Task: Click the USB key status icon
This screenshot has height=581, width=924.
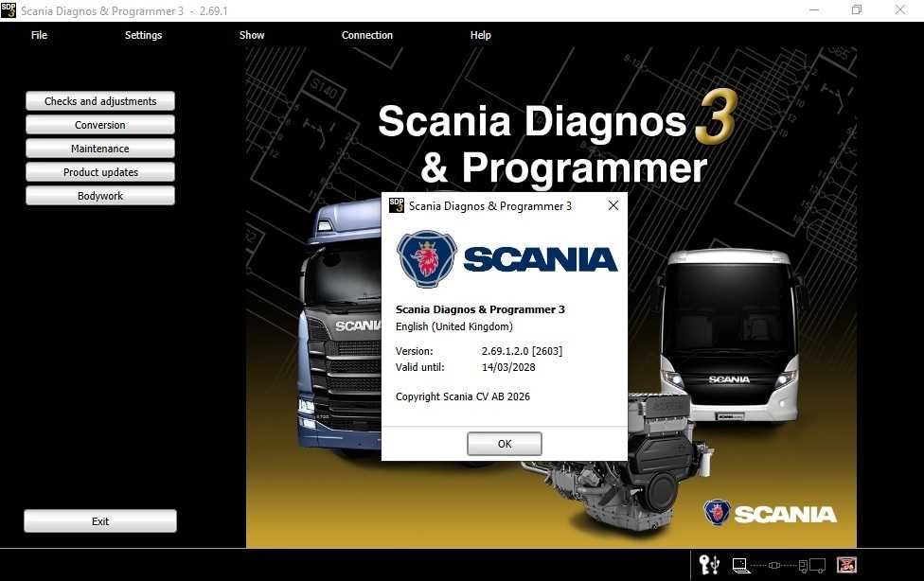Action: [709, 565]
